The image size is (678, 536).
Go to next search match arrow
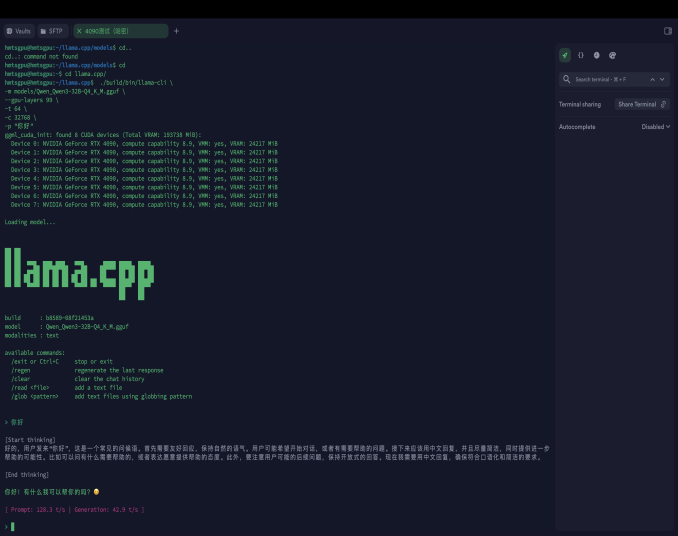click(662, 80)
